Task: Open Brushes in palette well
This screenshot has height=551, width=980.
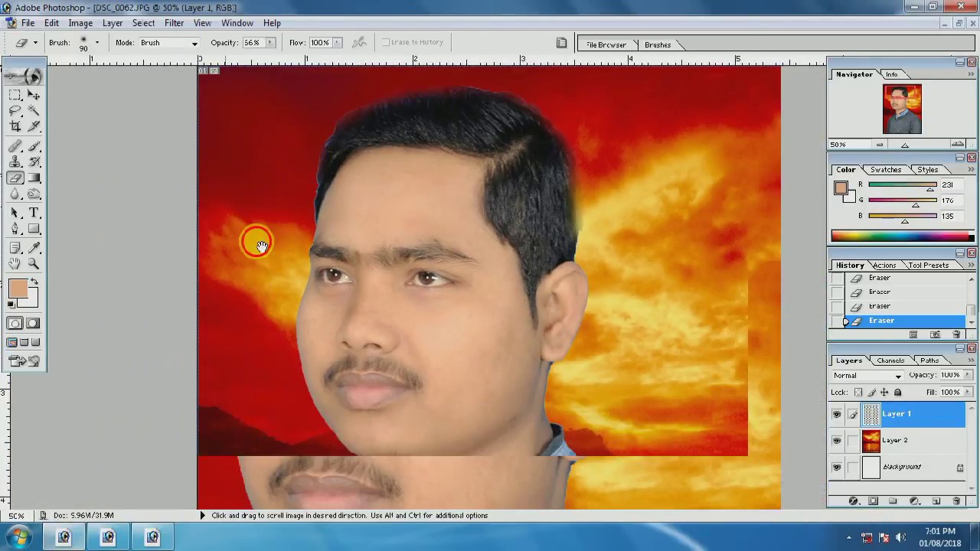Action: tap(658, 45)
